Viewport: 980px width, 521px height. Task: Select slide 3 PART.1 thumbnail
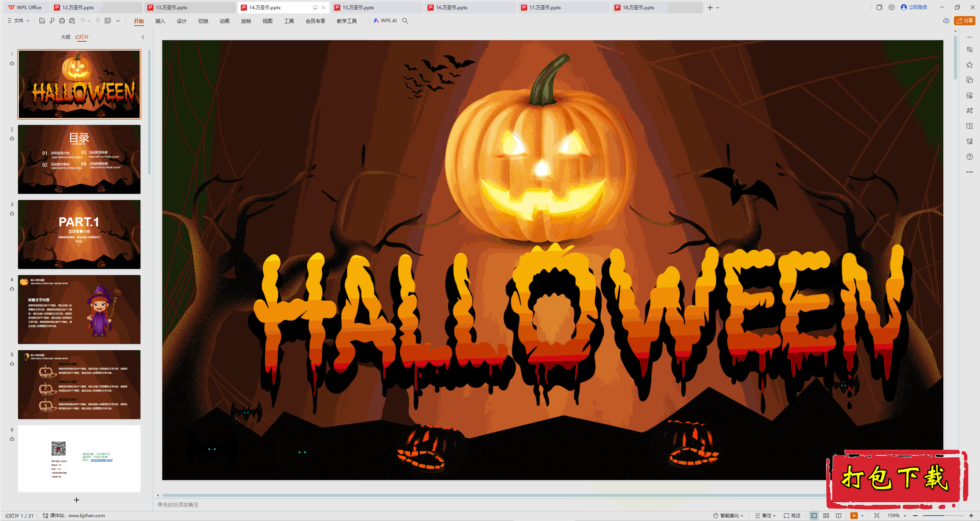point(79,234)
